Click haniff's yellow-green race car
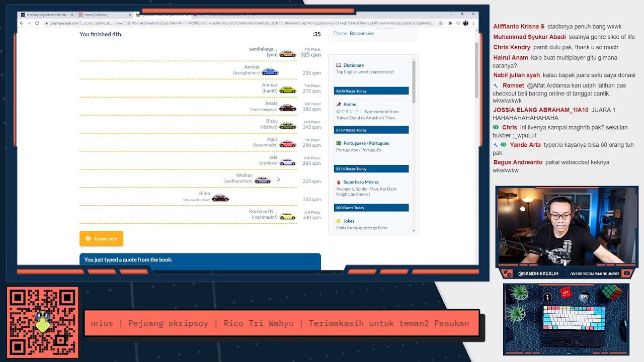 (x=288, y=90)
